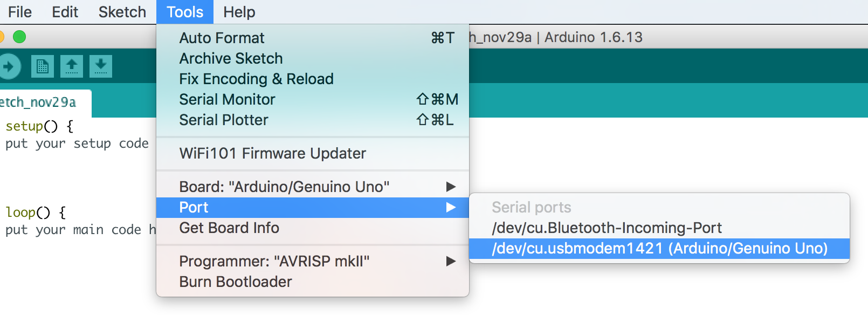868x315 pixels.
Task: Run Auto Format from Tools menu
Action: pos(222,38)
